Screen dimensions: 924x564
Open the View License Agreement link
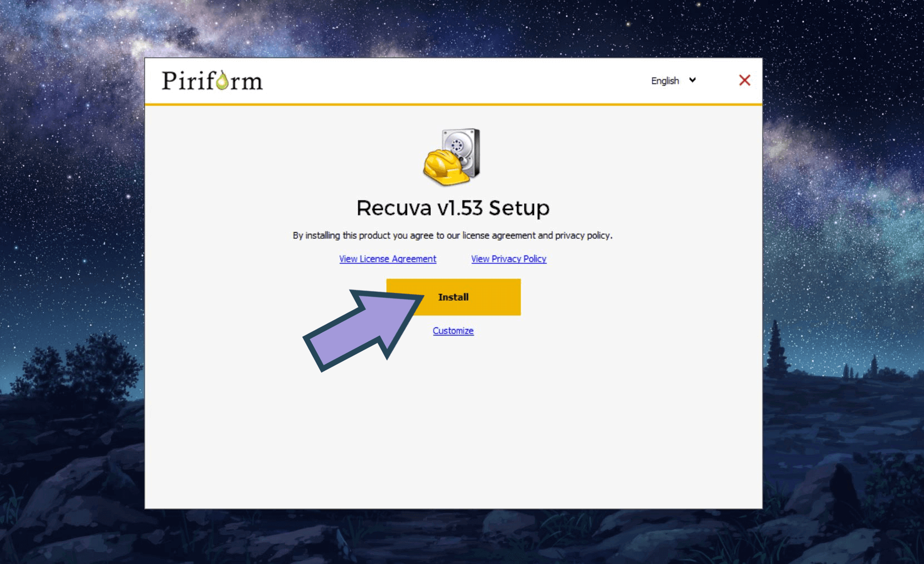coord(388,259)
